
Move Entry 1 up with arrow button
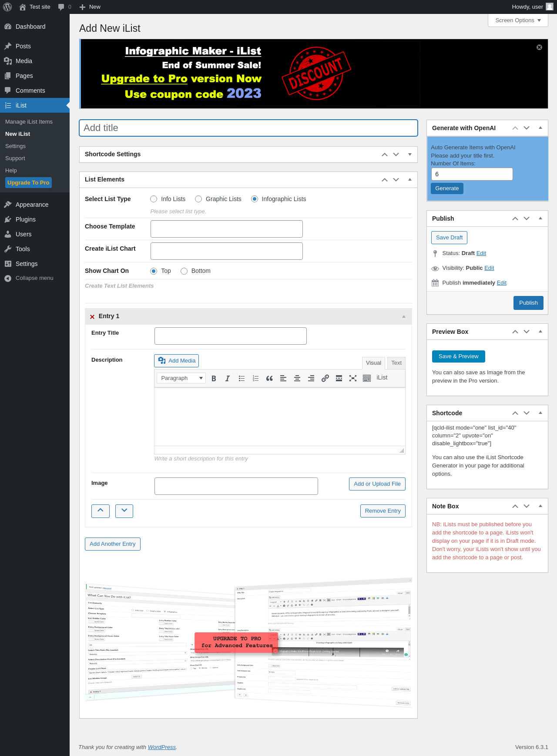coord(101,511)
